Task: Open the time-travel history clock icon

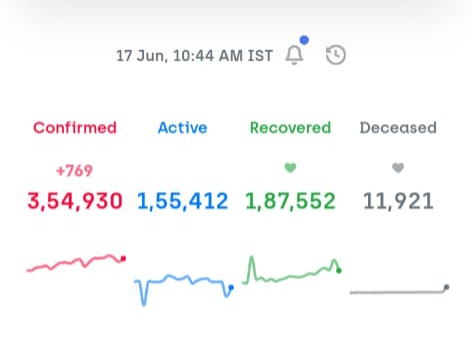Action: (x=336, y=55)
